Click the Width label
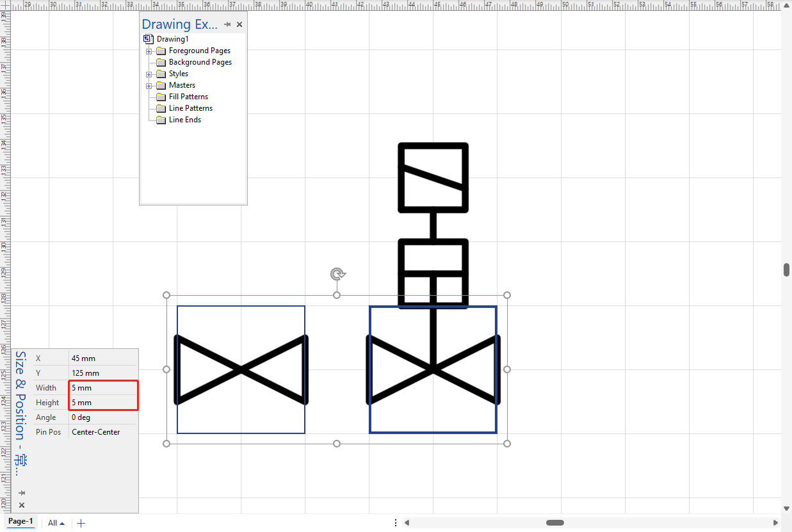This screenshot has width=792, height=532. [46, 388]
